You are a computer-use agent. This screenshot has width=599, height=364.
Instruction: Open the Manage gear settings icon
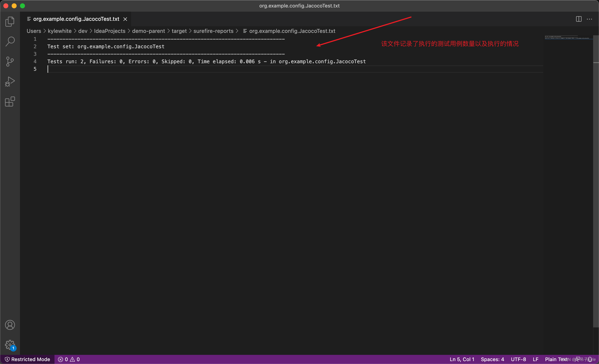pyautogui.click(x=10, y=345)
